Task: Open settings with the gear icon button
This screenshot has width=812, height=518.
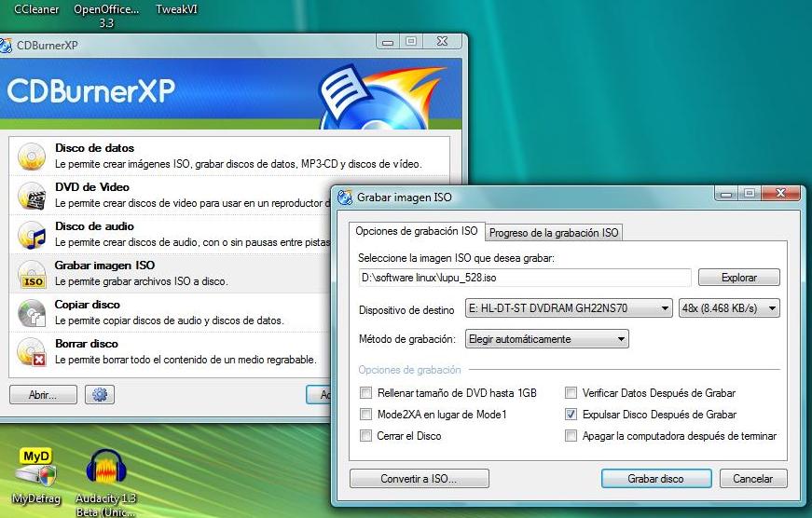Action: click(100, 395)
